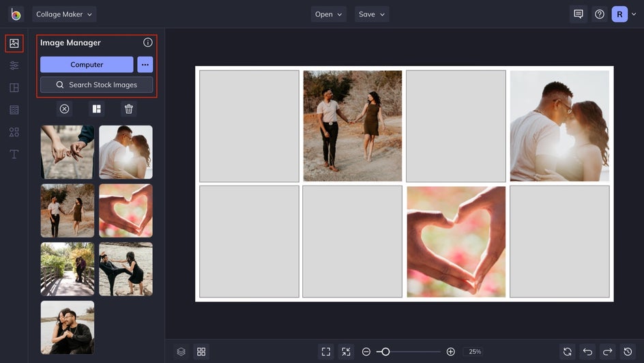Click the BeFunky logo icon
This screenshot has height=363, width=644.
point(16,14)
